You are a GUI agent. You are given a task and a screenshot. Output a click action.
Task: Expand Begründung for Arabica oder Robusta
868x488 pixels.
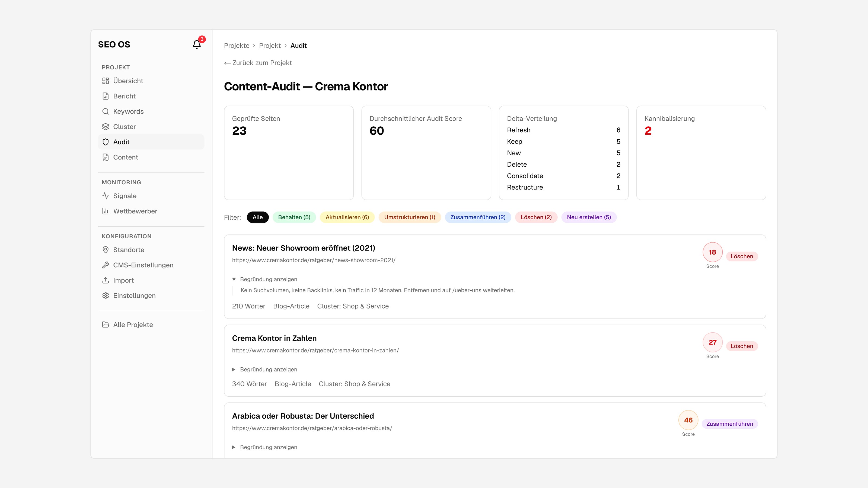tap(265, 447)
